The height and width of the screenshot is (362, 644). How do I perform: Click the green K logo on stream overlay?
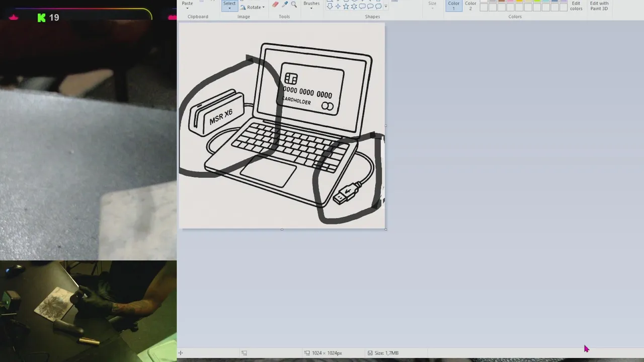click(41, 18)
